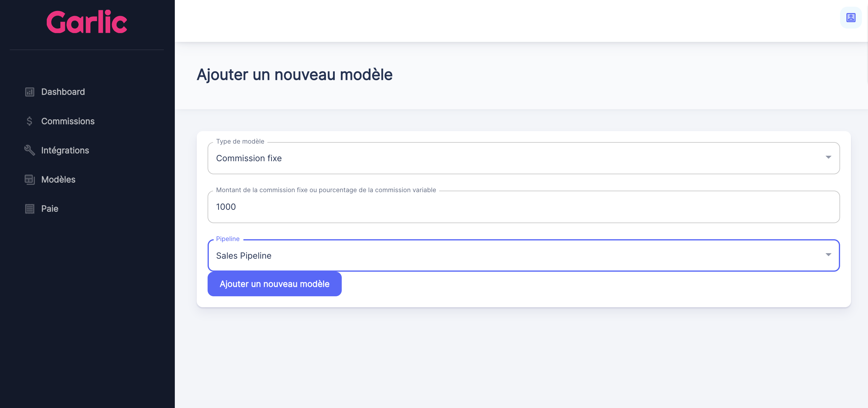
Task: Open the Intégrations page
Action: [x=65, y=150]
